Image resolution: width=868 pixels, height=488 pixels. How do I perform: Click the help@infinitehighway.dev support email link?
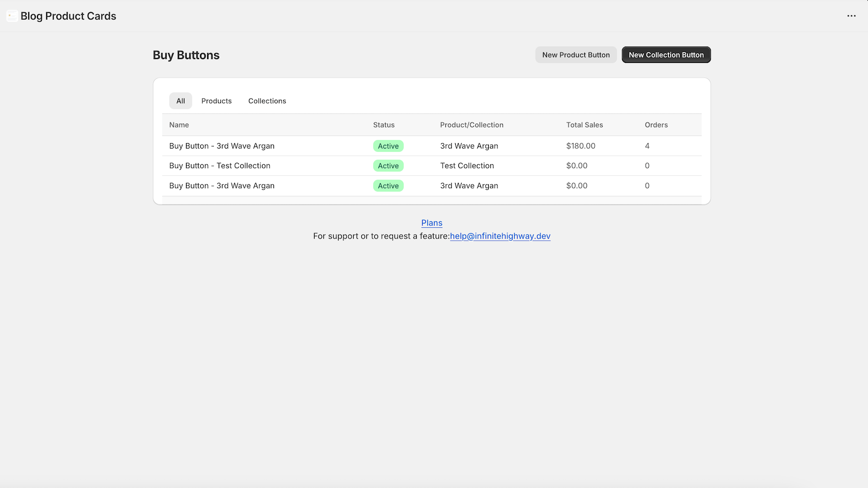(x=500, y=236)
